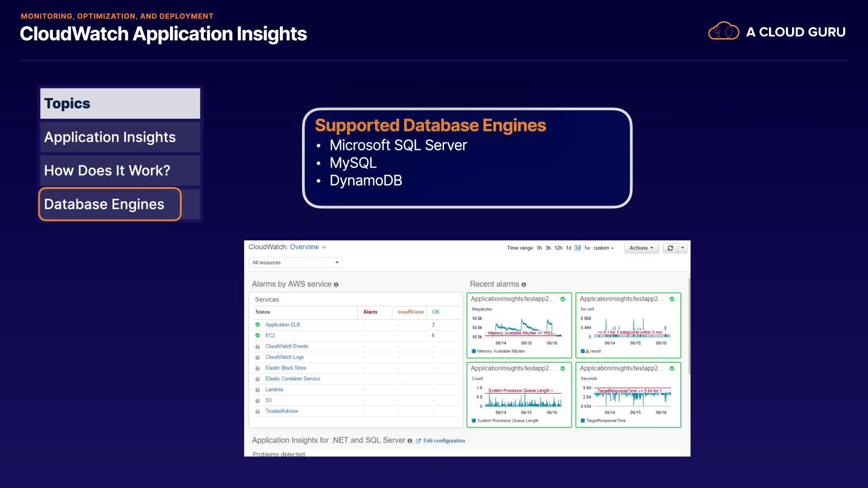This screenshot has height=488, width=868.
Task: Select the 1w time range option
Action: tap(587, 248)
